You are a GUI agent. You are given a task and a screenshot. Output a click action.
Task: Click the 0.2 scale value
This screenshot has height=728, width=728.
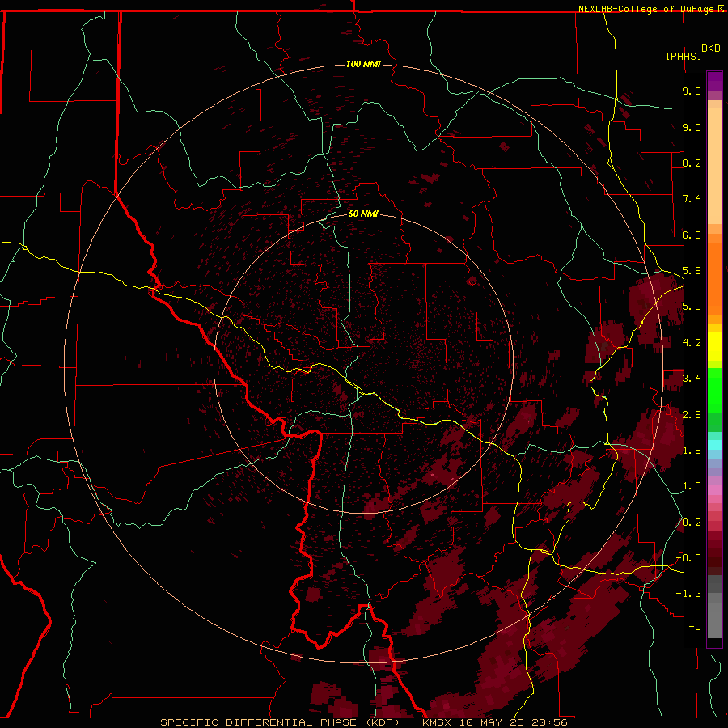(x=692, y=523)
